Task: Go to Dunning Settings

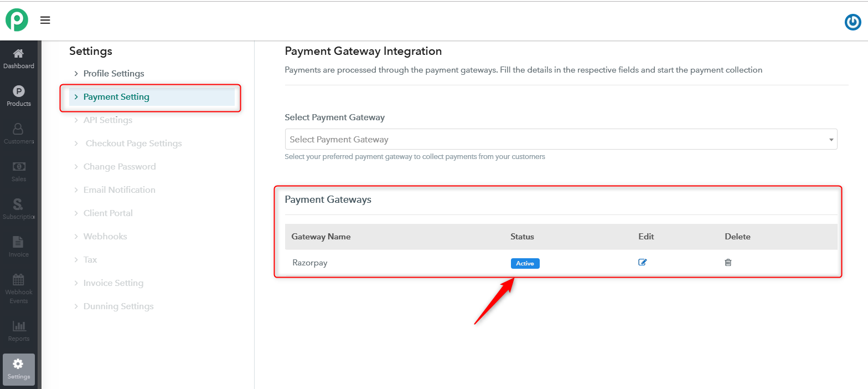Action: click(x=118, y=306)
